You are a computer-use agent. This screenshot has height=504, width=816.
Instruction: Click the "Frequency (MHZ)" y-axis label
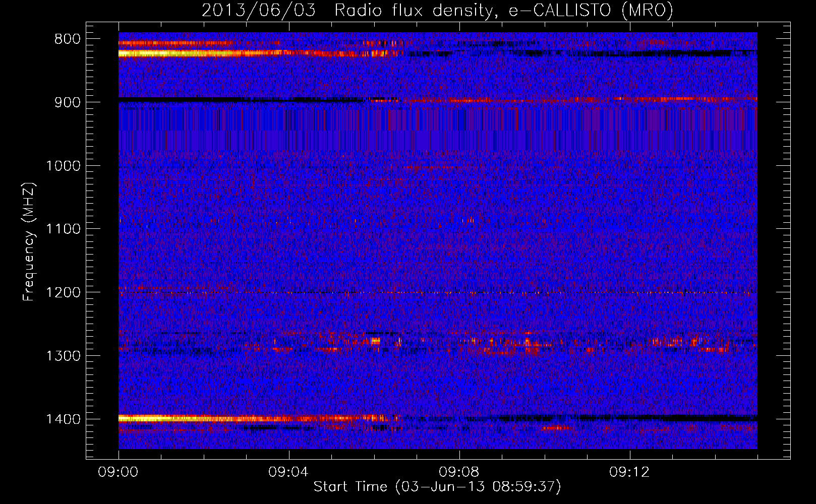tap(29, 242)
